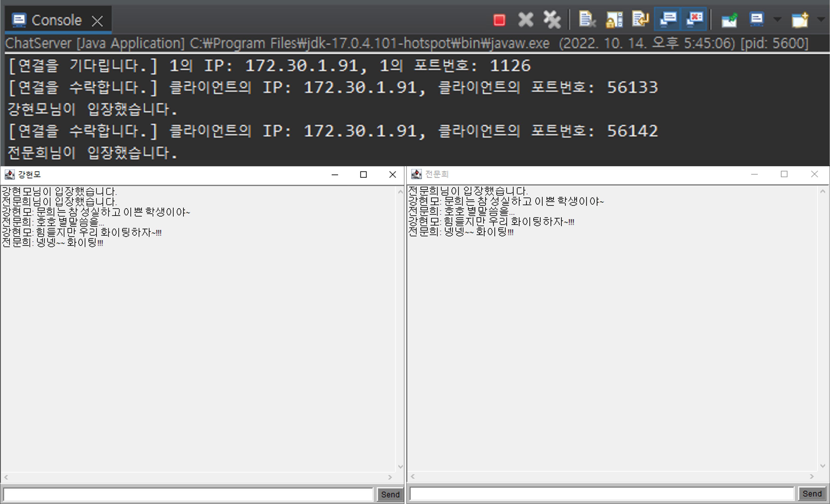Viewport: 830px width, 504px height.
Task: Open the view menu chevron at toolbar's far right
Action: (x=821, y=20)
